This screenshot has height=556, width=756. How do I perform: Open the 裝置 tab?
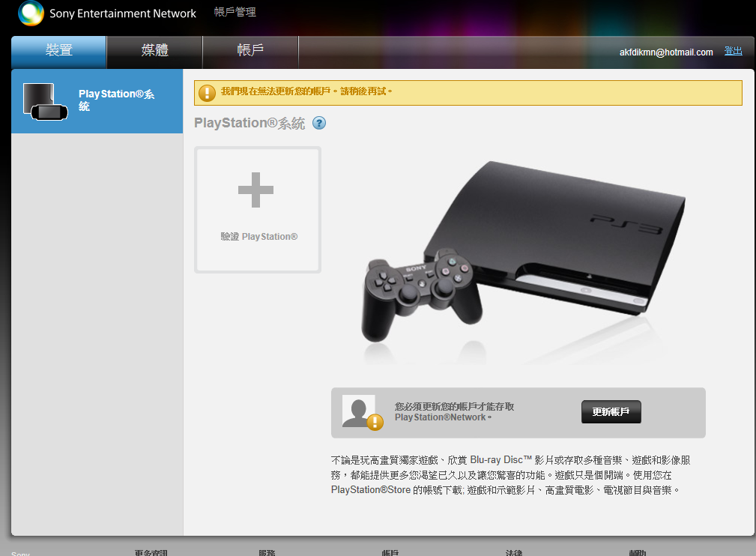tap(59, 52)
